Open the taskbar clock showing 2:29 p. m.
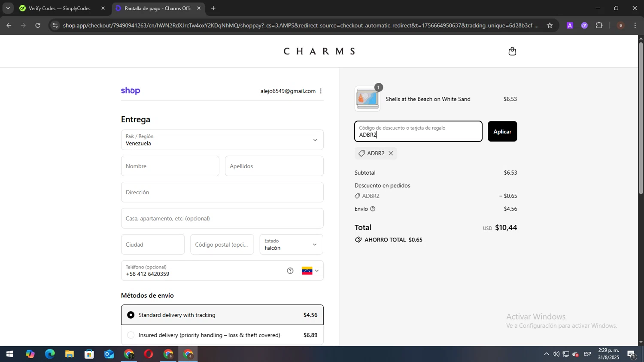The image size is (644, 362). (608, 354)
